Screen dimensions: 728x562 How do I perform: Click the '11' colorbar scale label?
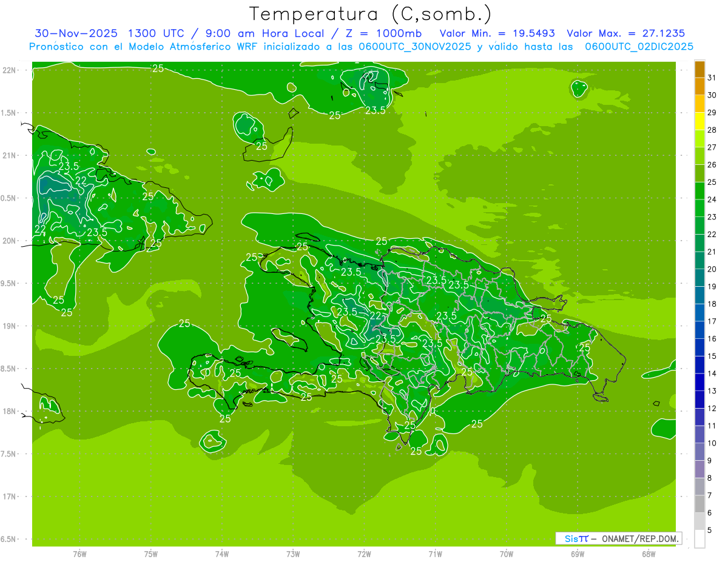712,426
